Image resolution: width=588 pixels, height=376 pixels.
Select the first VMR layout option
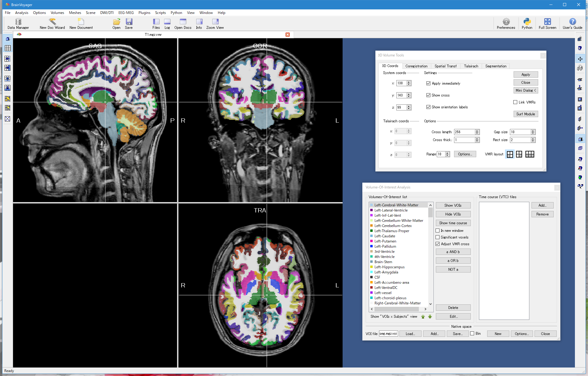(x=510, y=154)
